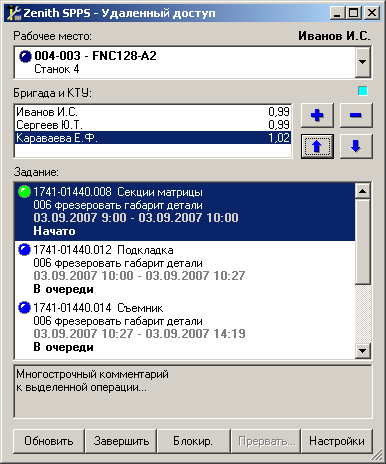Select brigade member Иванов И.С. row
Image resolution: width=386 pixels, height=464 pixels.
tap(153, 112)
